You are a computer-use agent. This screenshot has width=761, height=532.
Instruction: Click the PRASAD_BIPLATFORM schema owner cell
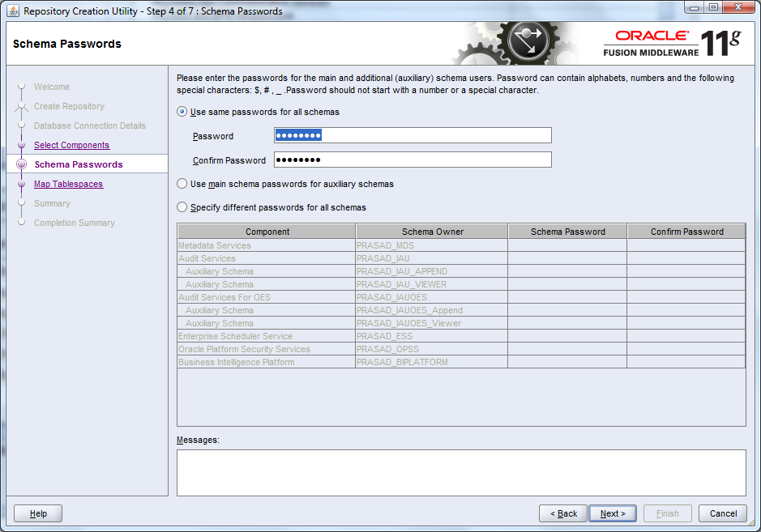432,362
